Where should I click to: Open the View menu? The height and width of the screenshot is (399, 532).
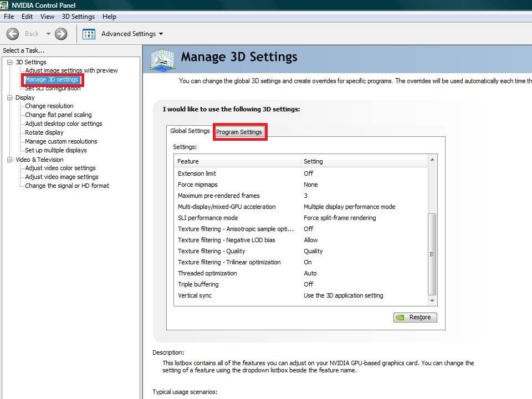tap(47, 17)
